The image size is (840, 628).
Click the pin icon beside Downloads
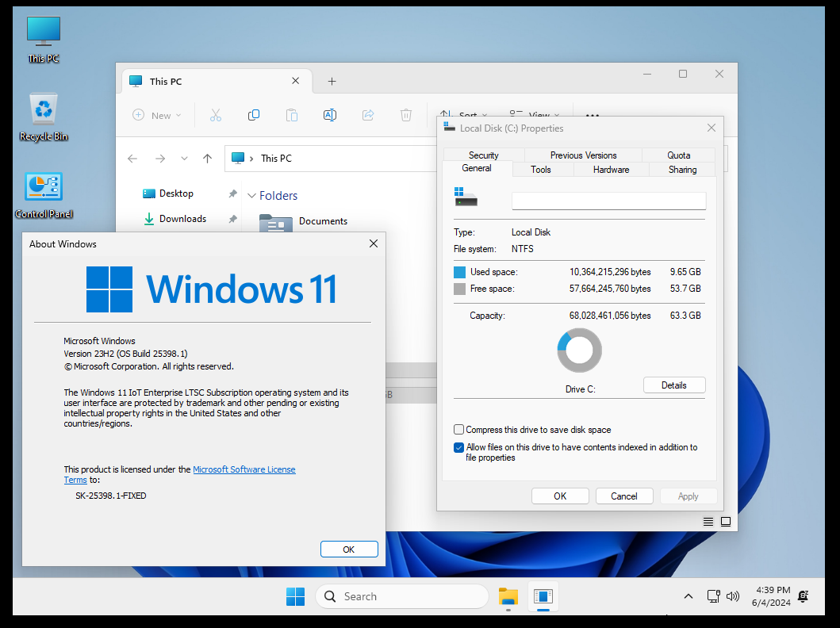(232, 219)
